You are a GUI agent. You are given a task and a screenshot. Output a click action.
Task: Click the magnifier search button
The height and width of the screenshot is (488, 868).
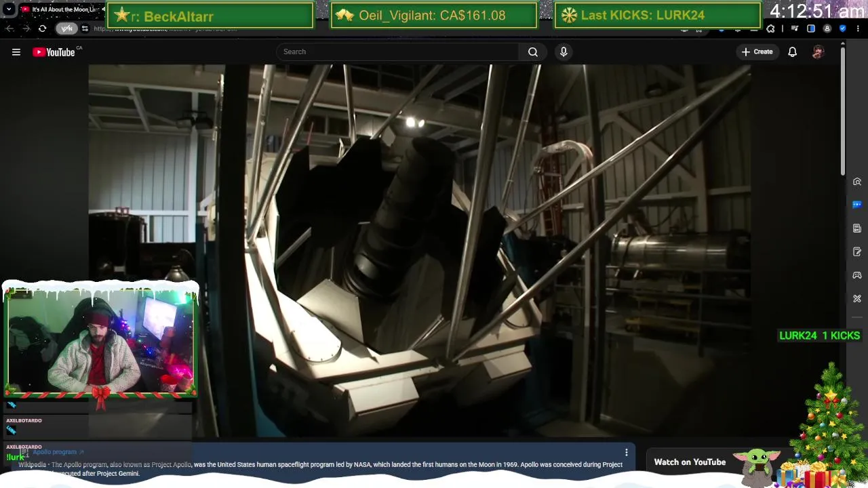tap(533, 52)
